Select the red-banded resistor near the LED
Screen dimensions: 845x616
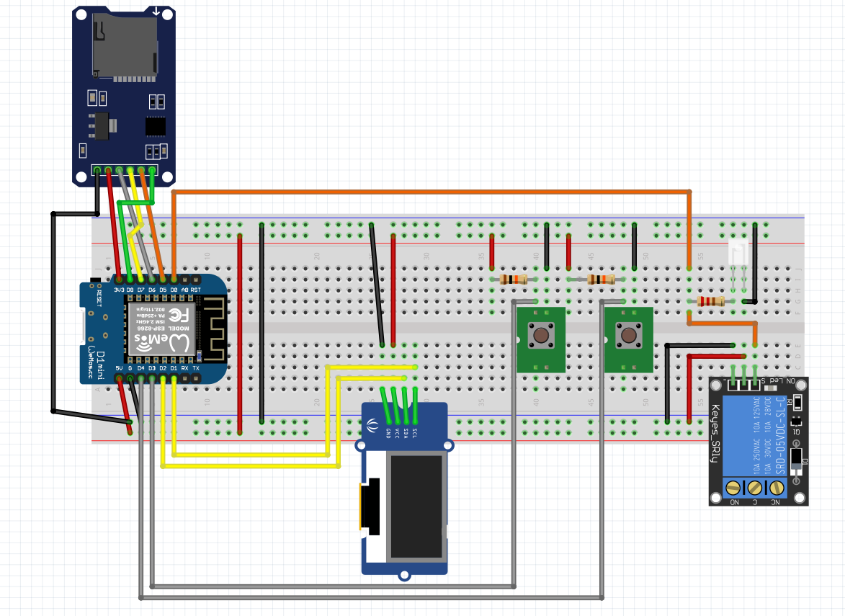point(711,301)
